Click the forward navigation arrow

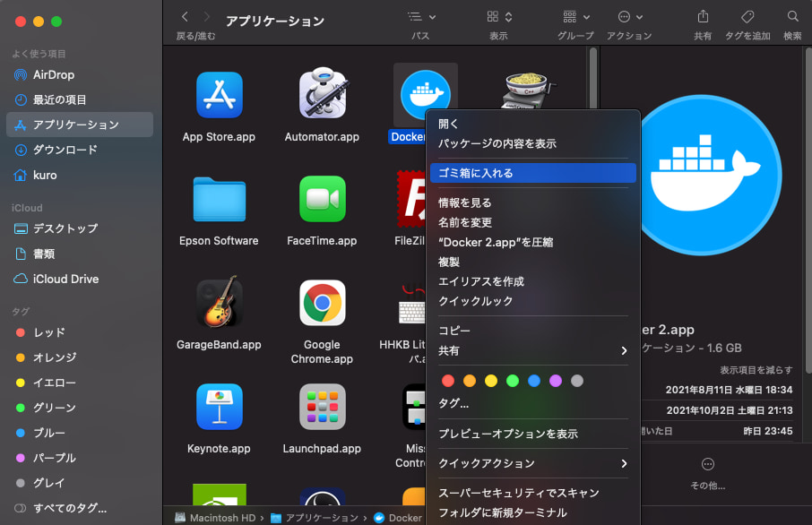click(x=207, y=16)
